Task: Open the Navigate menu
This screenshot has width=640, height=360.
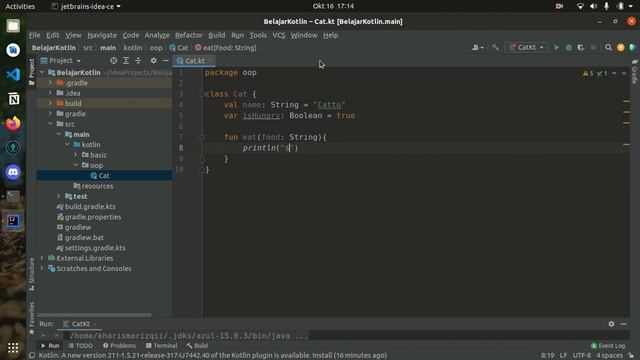Action: 102,35
